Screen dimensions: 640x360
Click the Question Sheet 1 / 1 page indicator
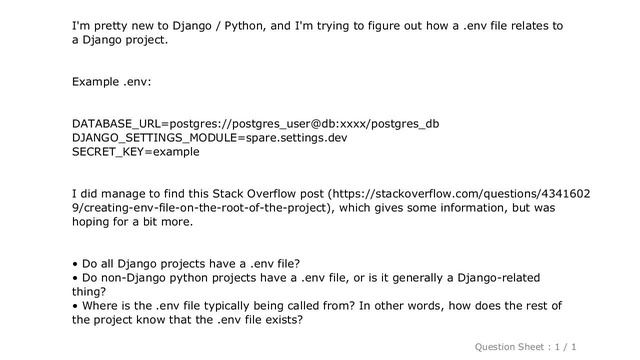(525, 347)
